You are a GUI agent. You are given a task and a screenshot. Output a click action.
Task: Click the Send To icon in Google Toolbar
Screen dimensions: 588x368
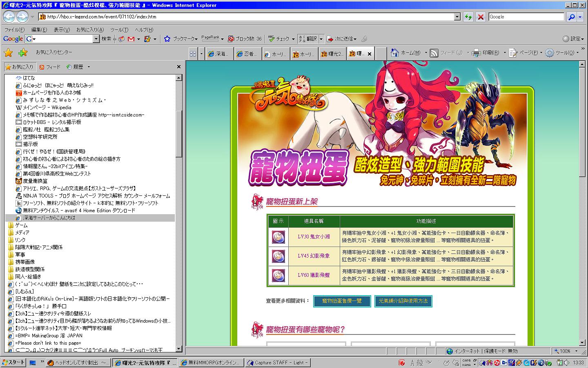(330, 39)
